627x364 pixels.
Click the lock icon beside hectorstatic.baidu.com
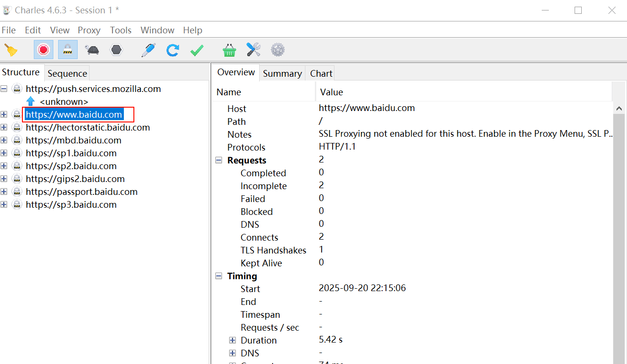pyautogui.click(x=17, y=127)
